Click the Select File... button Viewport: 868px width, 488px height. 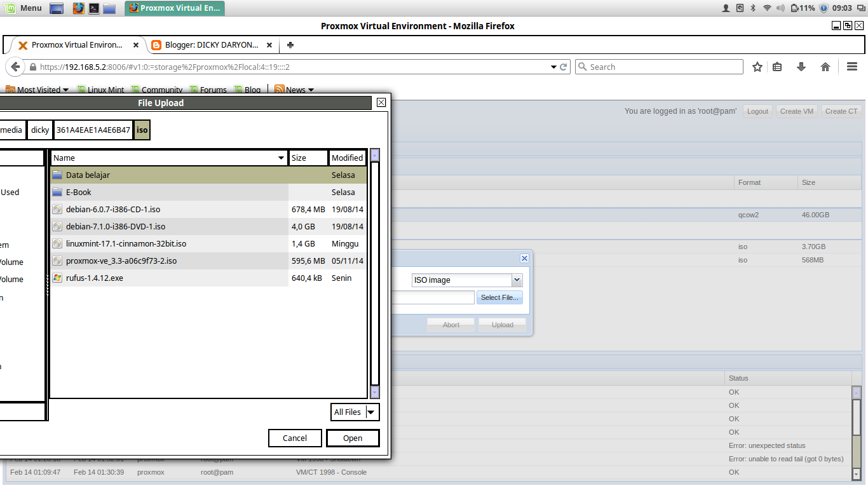499,297
